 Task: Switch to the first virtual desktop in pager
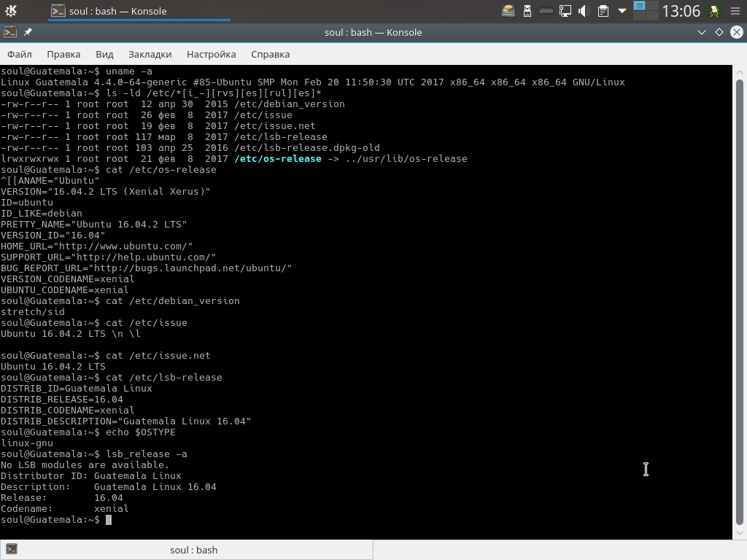[x=639, y=6]
